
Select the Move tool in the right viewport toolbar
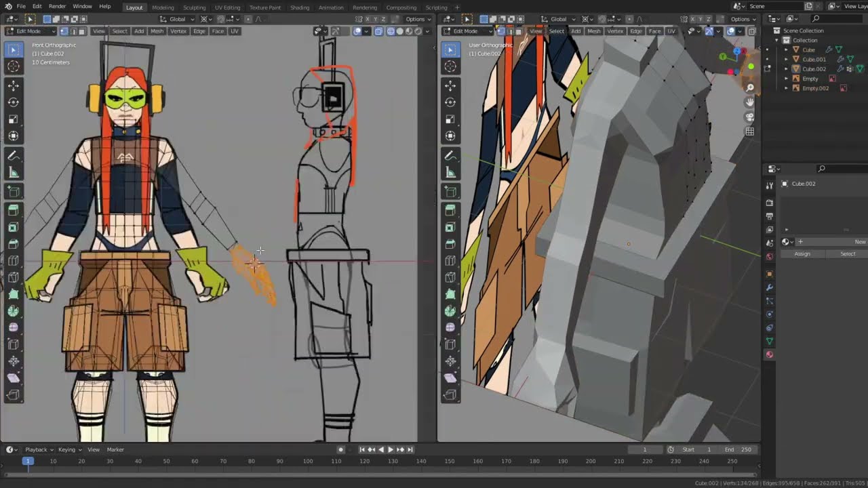(450, 86)
